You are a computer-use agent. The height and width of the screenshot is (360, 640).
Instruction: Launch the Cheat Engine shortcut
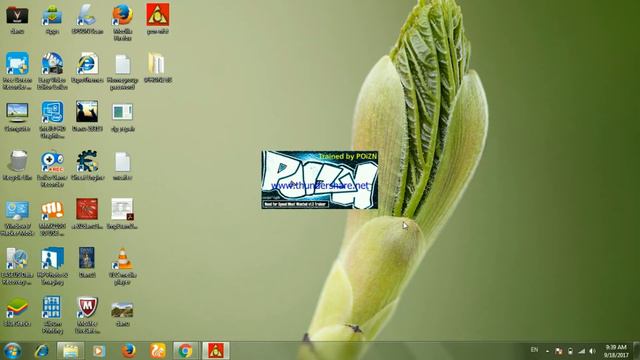87,161
